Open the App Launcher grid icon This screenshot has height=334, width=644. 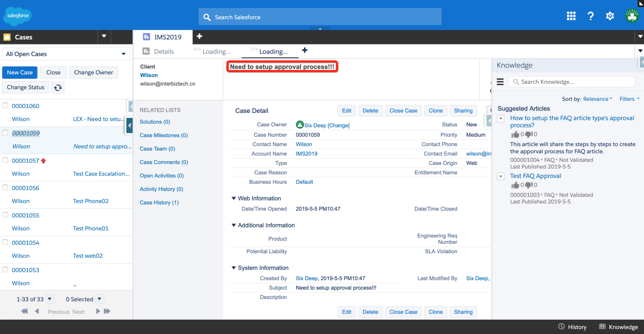point(571,16)
